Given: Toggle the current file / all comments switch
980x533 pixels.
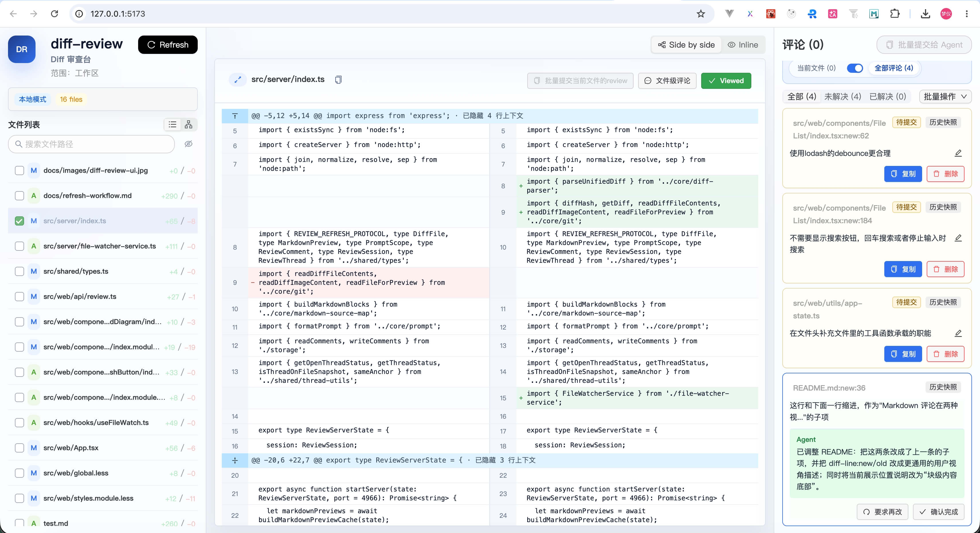Looking at the screenshot, I should 854,68.
